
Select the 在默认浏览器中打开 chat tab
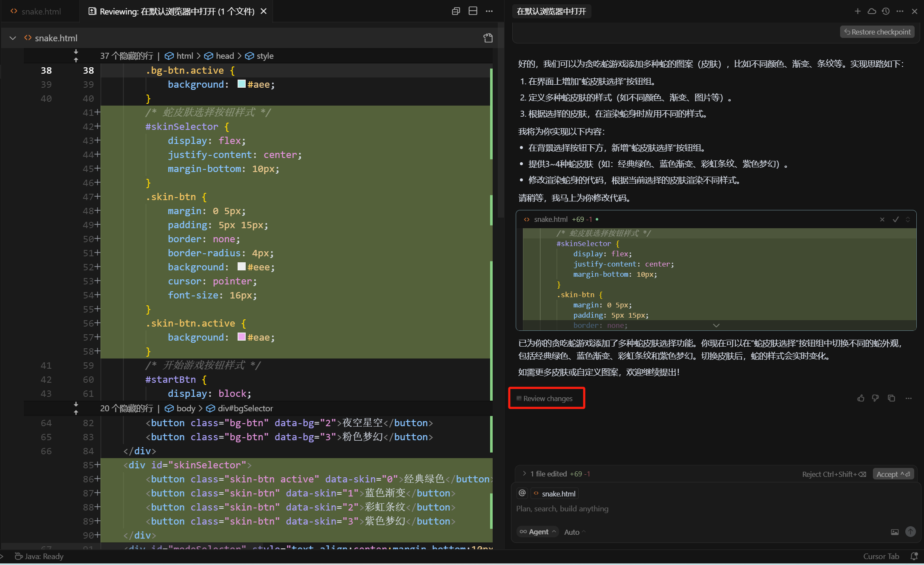coord(551,11)
